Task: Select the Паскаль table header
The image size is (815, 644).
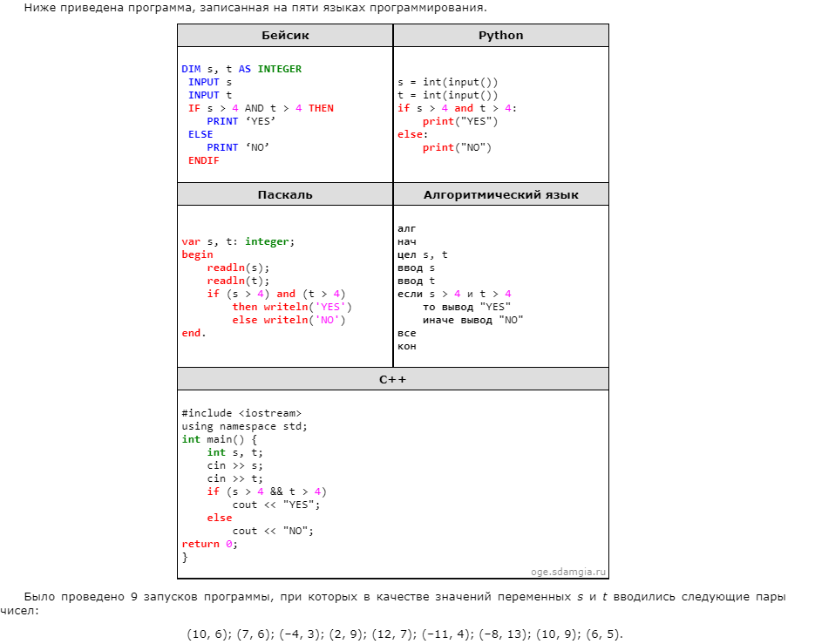Action: [x=285, y=194]
